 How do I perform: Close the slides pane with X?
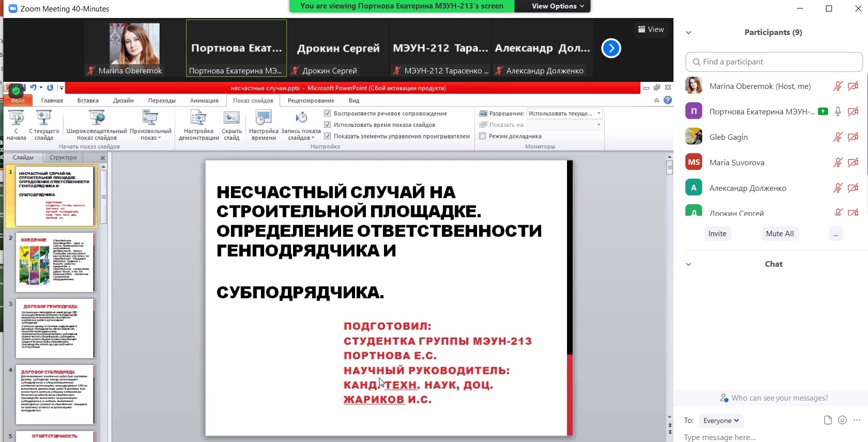click(102, 158)
